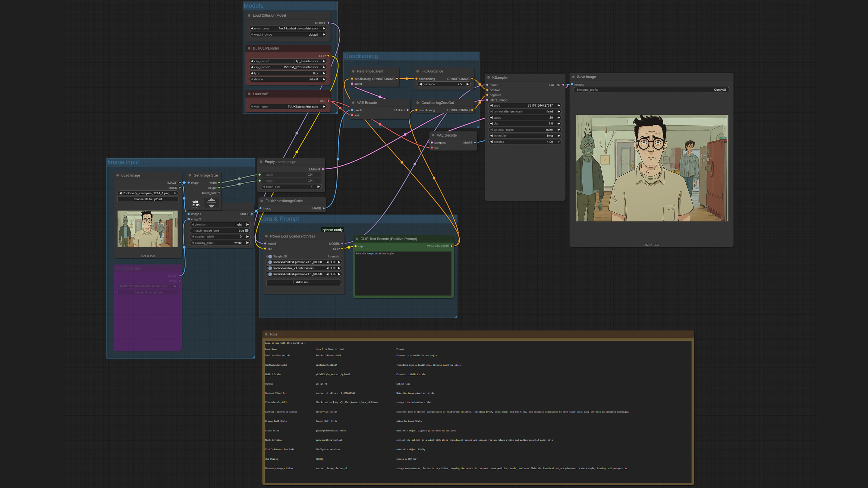868x488 pixels.
Task: Collapse the VAE Decode node via its dot
Action: tap(433, 135)
